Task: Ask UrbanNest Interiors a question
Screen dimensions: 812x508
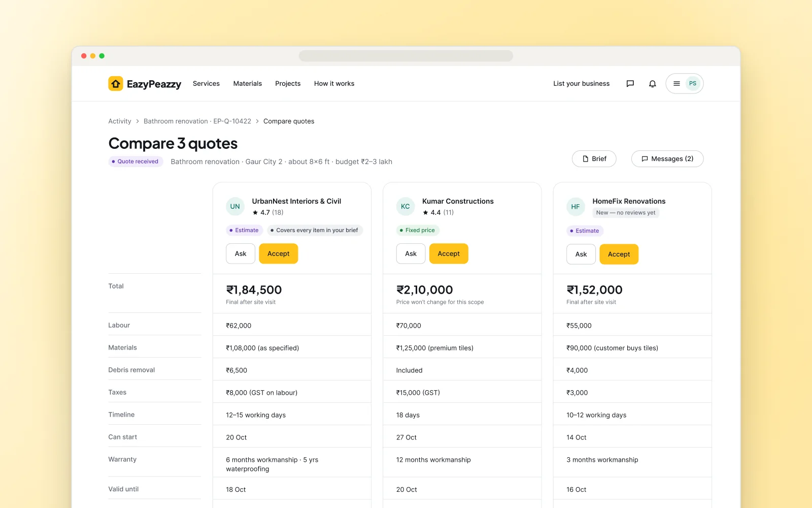Action: [x=241, y=254]
